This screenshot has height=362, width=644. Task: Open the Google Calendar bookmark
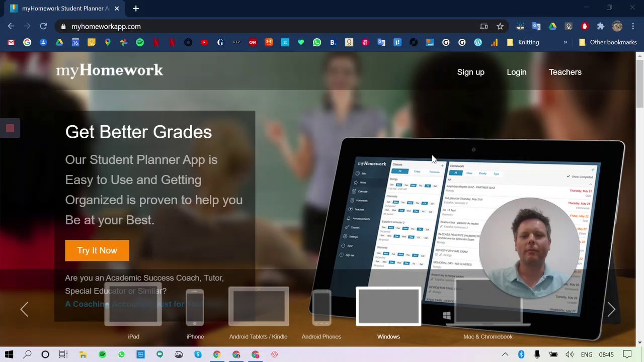pyautogui.click(x=75, y=42)
